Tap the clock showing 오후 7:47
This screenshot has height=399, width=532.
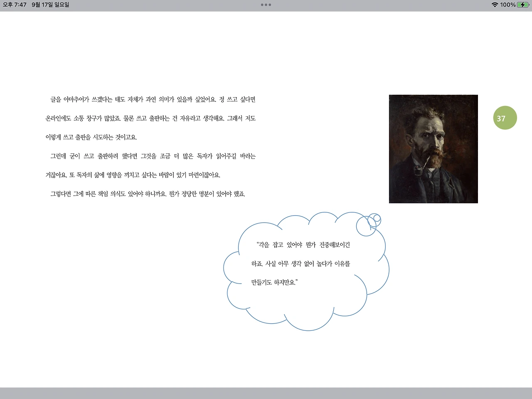coord(15,5)
